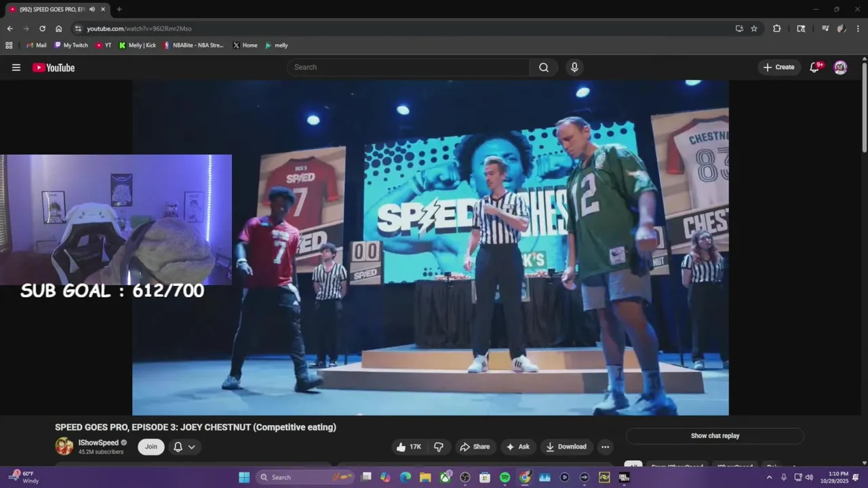Toggle channel notification bell preference

click(x=184, y=447)
